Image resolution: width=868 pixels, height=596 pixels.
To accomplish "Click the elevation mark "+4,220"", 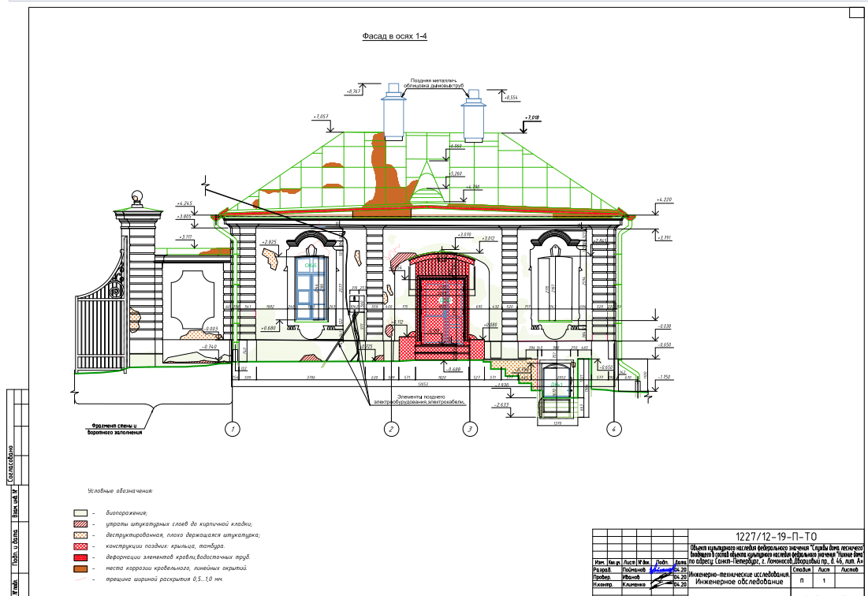I will tap(665, 199).
